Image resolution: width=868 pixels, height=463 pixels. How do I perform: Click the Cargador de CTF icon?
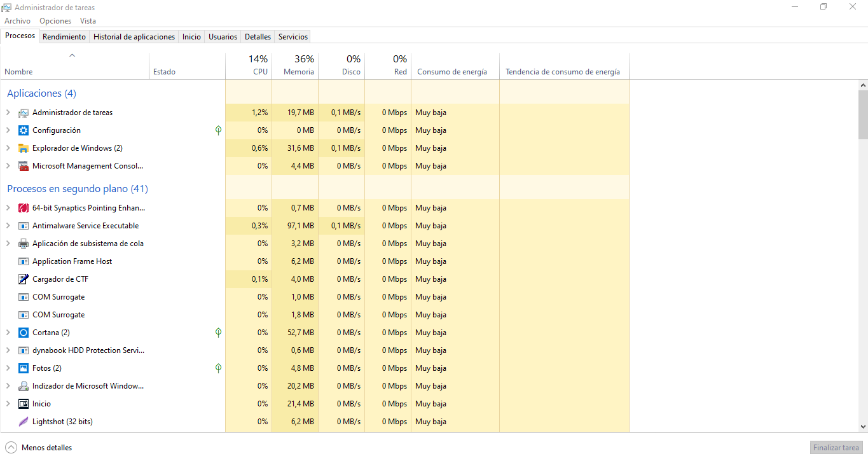click(24, 279)
